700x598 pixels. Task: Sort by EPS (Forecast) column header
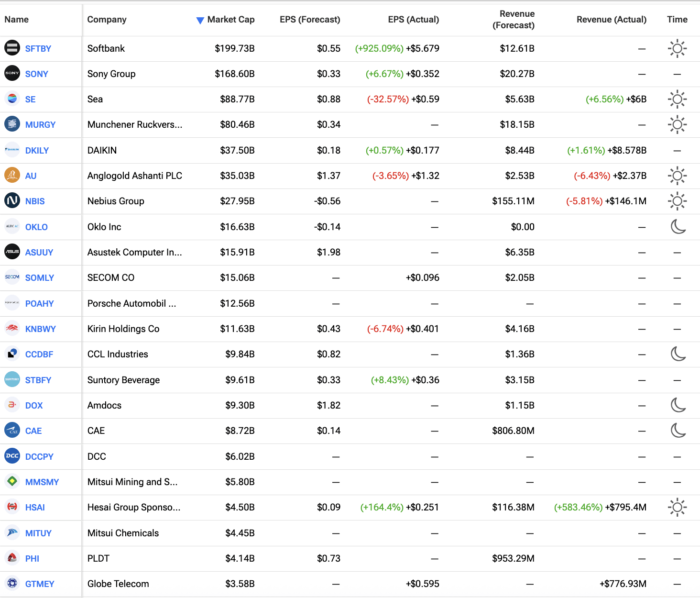coord(310,20)
